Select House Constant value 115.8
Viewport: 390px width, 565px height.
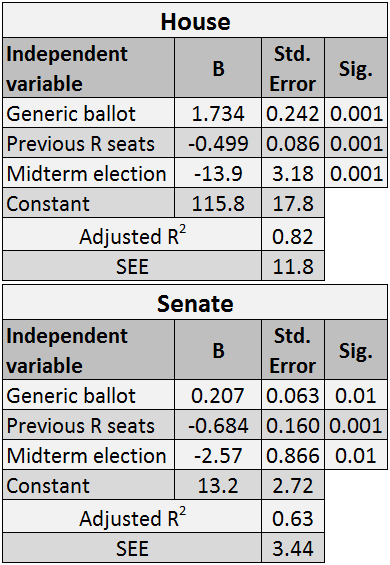pyautogui.click(x=218, y=203)
